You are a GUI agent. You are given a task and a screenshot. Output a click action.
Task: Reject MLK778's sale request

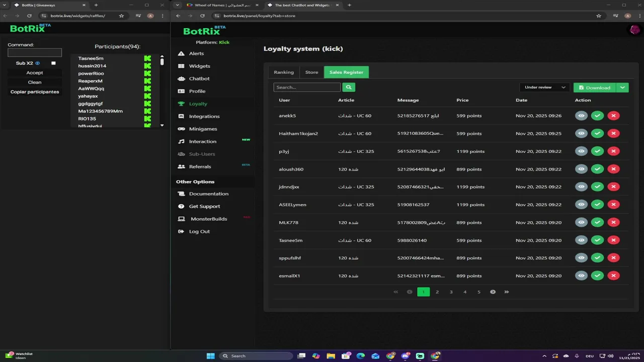point(613,222)
